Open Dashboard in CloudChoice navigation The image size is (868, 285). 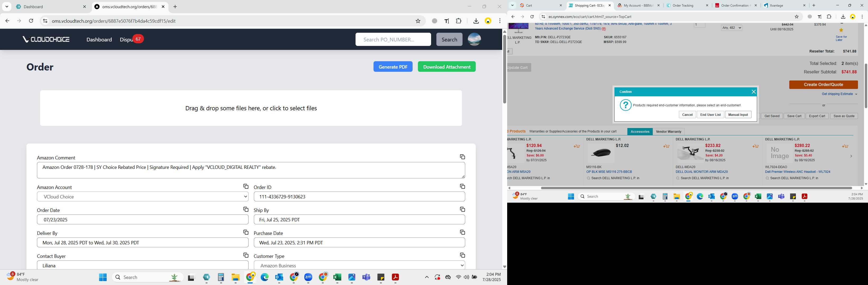coord(99,39)
